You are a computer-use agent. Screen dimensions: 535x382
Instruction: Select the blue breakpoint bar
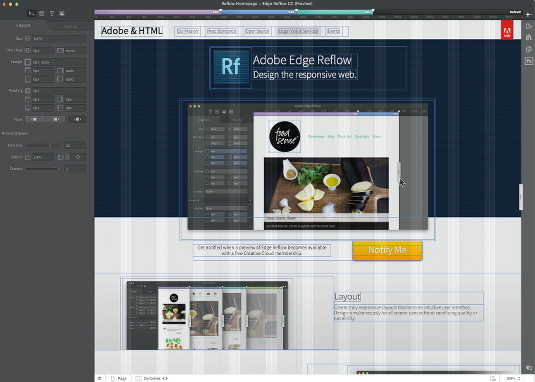pyautogui.click(x=259, y=12)
